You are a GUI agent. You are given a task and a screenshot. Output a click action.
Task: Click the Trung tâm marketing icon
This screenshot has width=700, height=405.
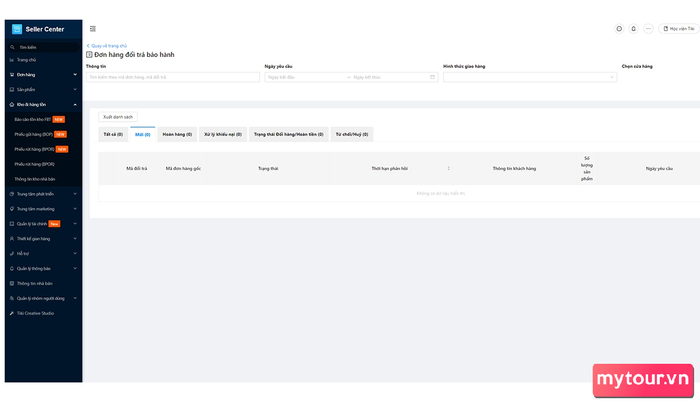[12, 209]
